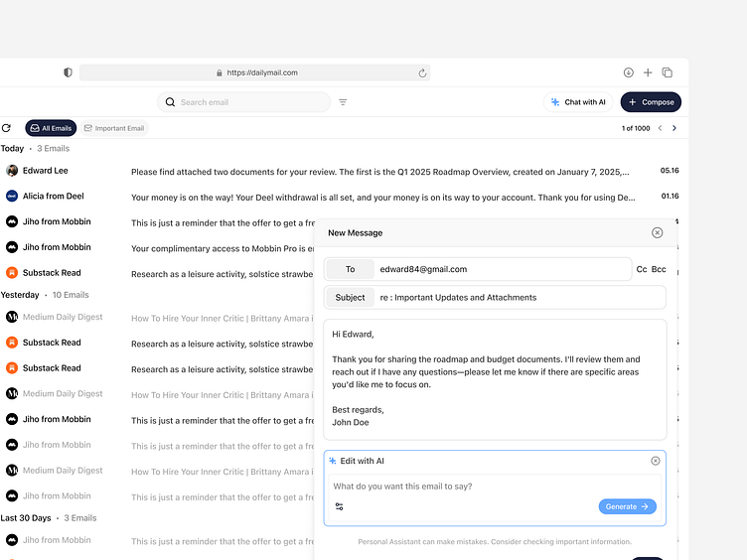Add Cc recipients
This screenshot has width=747, height=560.
(642, 269)
